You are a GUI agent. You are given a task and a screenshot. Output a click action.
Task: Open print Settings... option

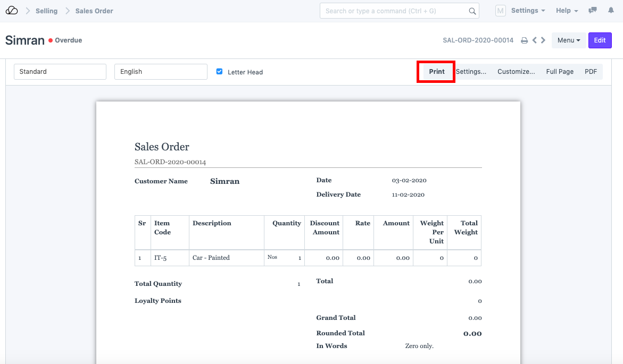471,72
